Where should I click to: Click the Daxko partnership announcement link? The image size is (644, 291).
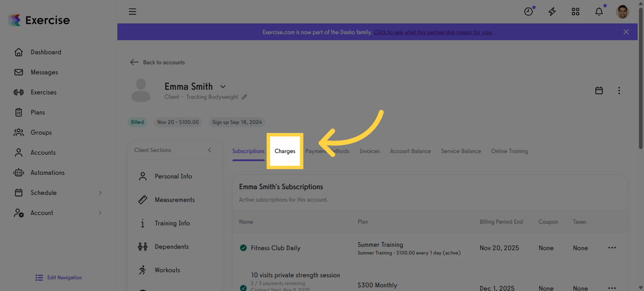(x=433, y=32)
